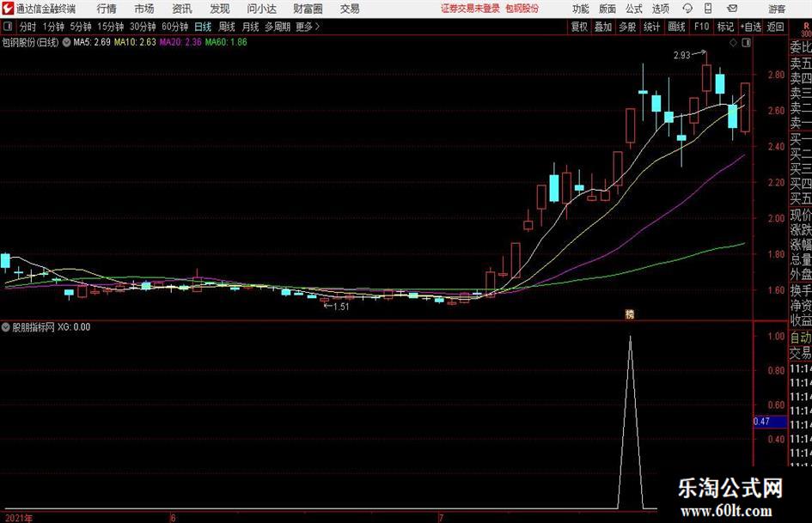Click the 返回 back button
The image size is (812, 523).
[x=775, y=27]
